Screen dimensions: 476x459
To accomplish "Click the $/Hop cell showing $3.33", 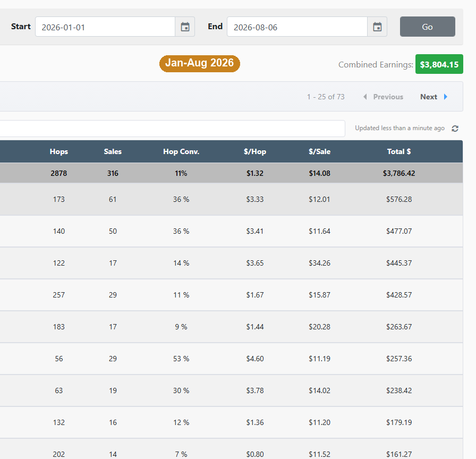I will tap(255, 199).
